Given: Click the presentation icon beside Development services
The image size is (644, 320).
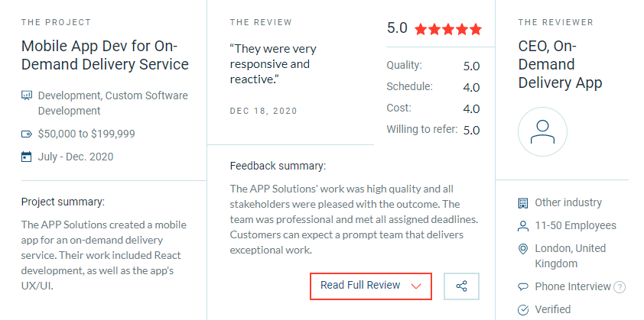Looking at the screenshot, I should [26, 96].
